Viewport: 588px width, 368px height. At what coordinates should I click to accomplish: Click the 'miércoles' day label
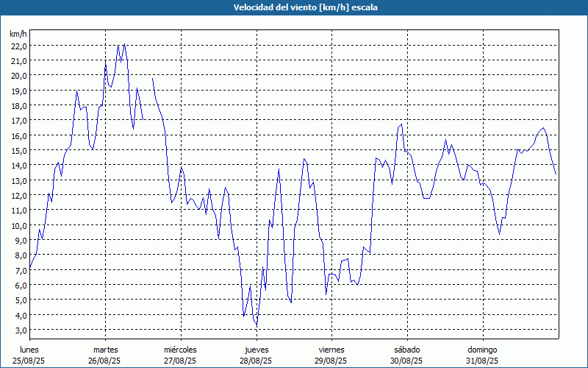click(x=180, y=350)
